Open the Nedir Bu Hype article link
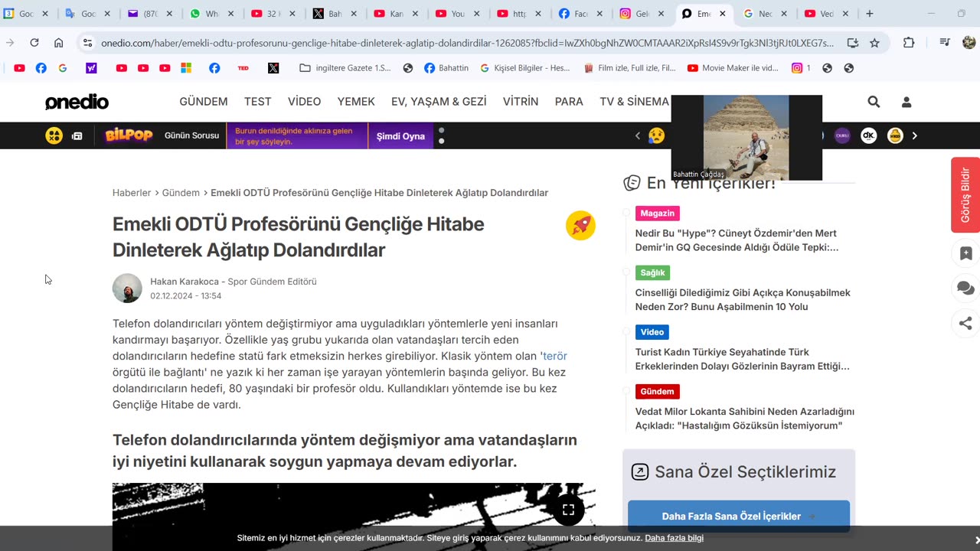The width and height of the screenshot is (980, 551). (737, 240)
